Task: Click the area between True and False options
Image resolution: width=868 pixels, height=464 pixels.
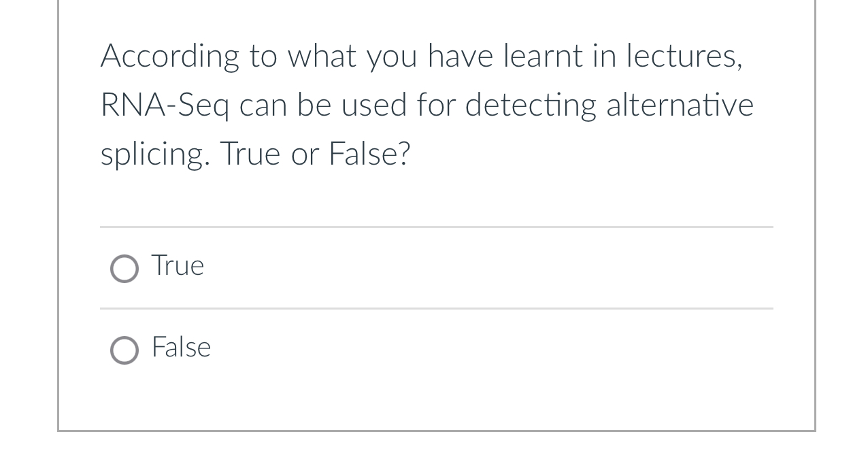Action: [x=435, y=308]
